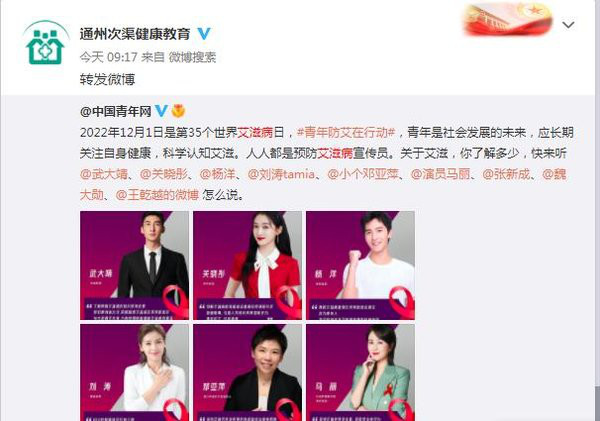The width and height of the screenshot is (600, 421).
Task: Click the 通州次渠健康教育 profile avatar
Action: click(46, 43)
